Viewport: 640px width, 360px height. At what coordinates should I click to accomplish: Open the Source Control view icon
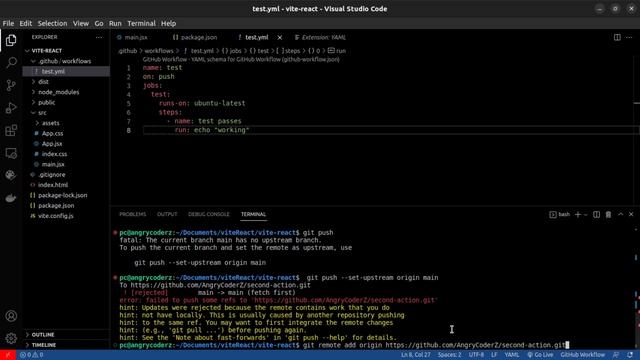click(11, 85)
